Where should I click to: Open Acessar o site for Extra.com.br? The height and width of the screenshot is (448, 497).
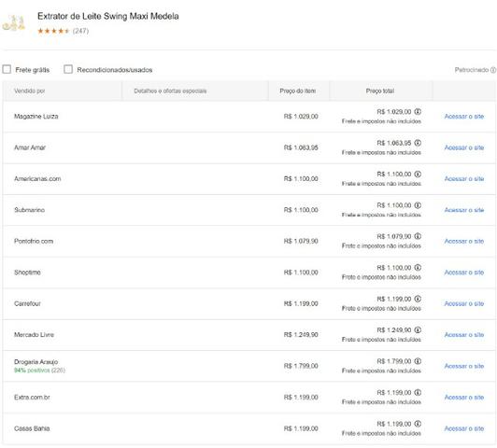(x=464, y=397)
